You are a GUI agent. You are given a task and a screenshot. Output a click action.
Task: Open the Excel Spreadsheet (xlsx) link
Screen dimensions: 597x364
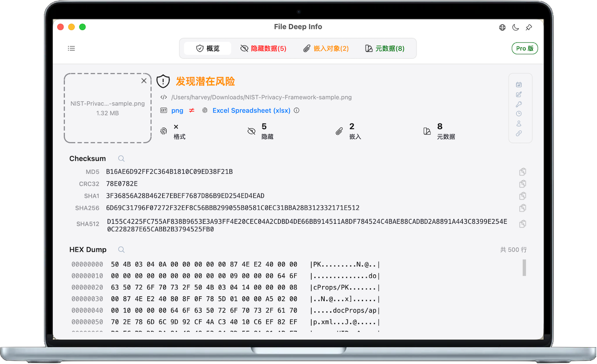[x=251, y=110]
